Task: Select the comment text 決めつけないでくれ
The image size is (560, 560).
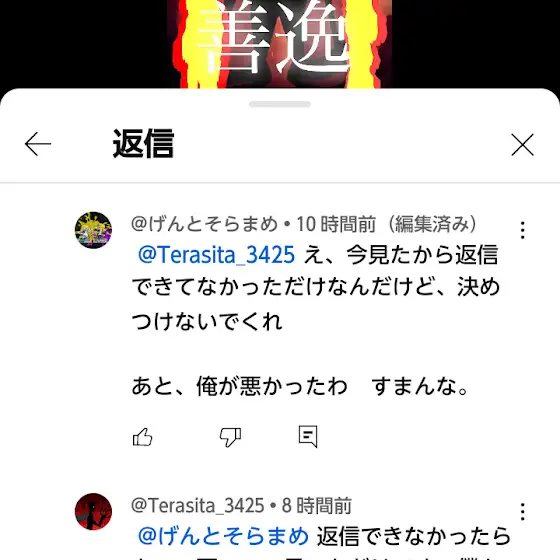Action: point(316,304)
